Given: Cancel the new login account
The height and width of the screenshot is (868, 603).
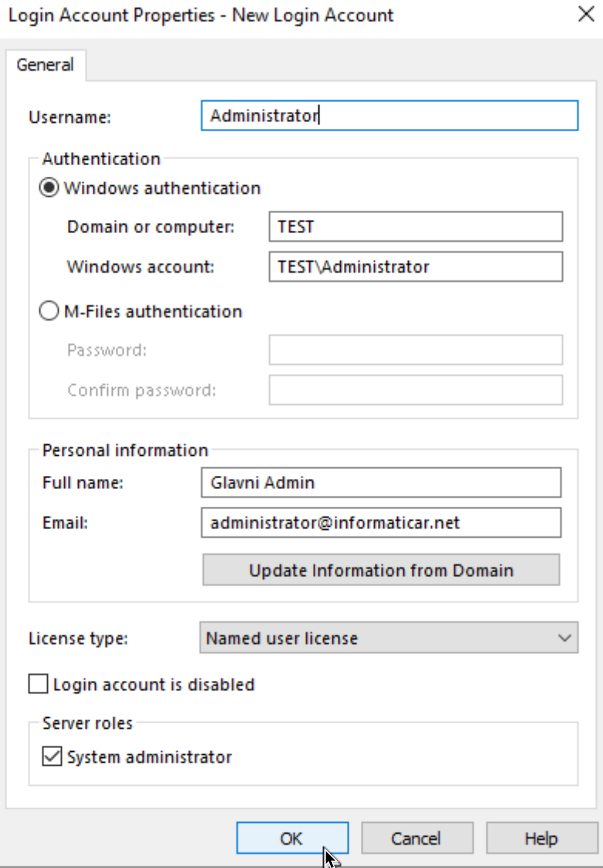Looking at the screenshot, I should [417, 838].
